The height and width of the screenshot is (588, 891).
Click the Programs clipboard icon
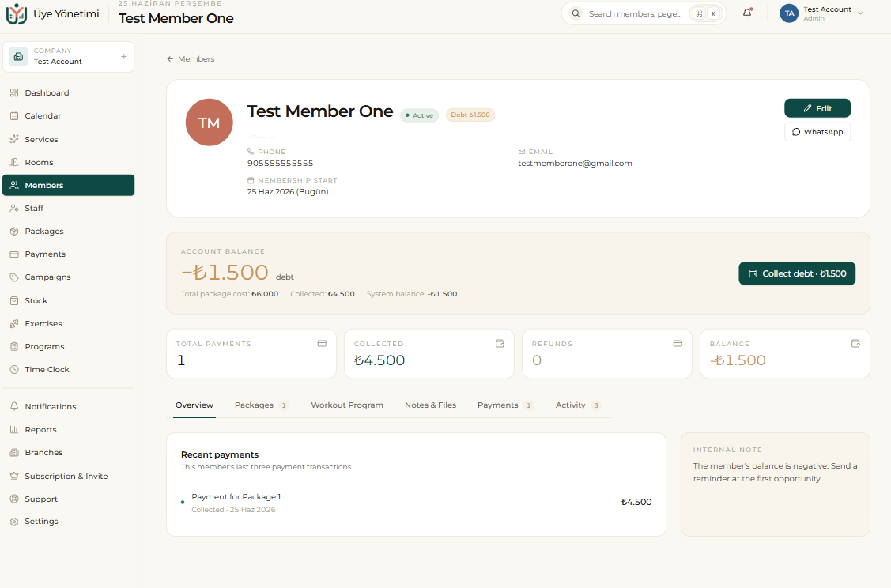pos(14,346)
